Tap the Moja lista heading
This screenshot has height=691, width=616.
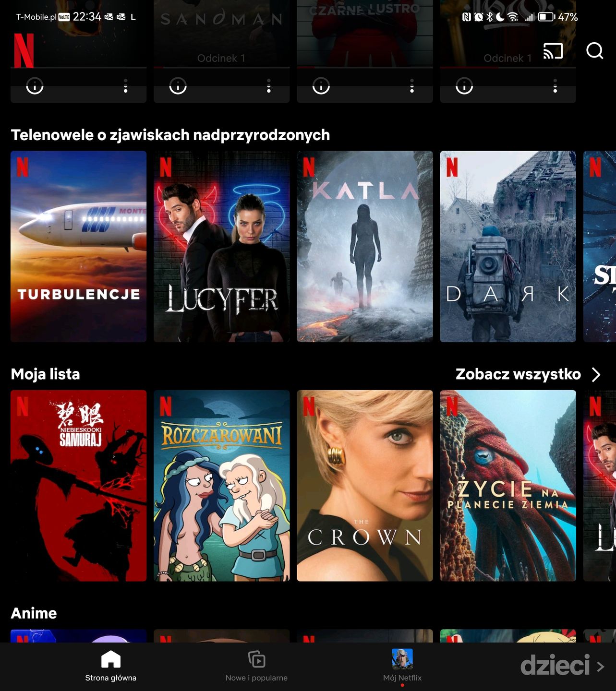click(x=45, y=374)
